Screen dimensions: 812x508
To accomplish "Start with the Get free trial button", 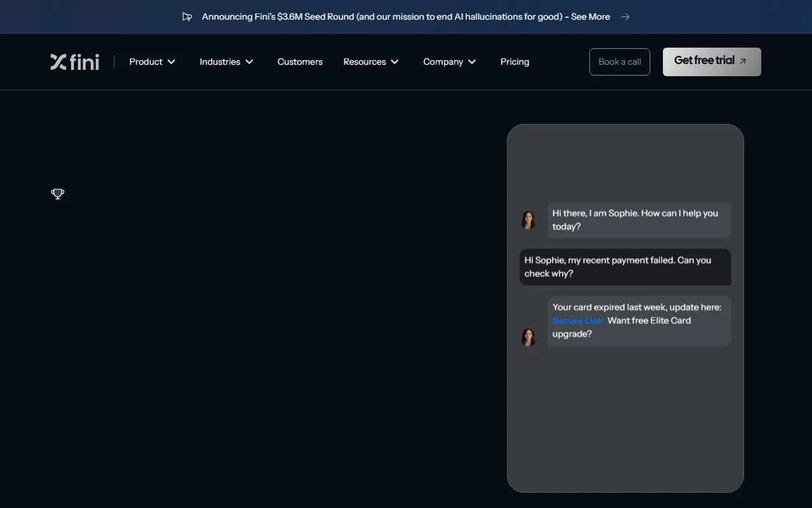I will click(x=704, y=61).
